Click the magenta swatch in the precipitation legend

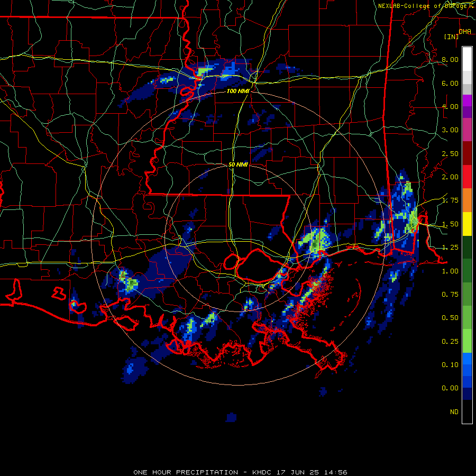click(467, 100)
